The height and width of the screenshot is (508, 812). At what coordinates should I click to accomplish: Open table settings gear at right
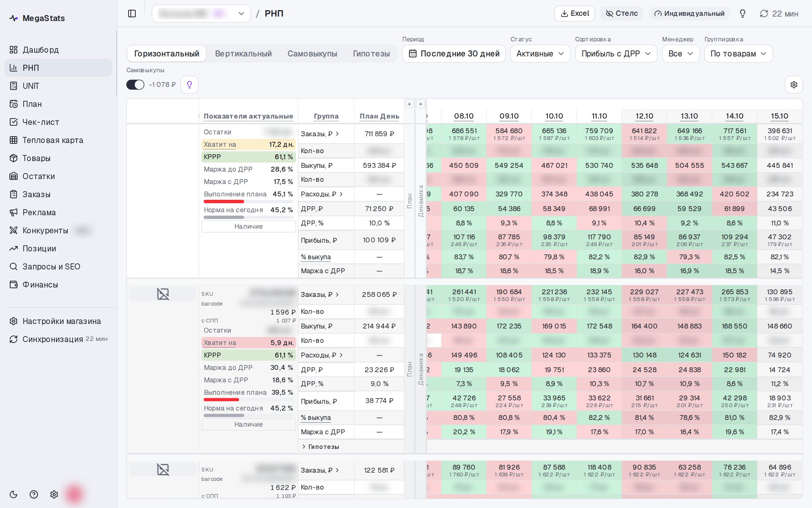[x=794, y=85]
